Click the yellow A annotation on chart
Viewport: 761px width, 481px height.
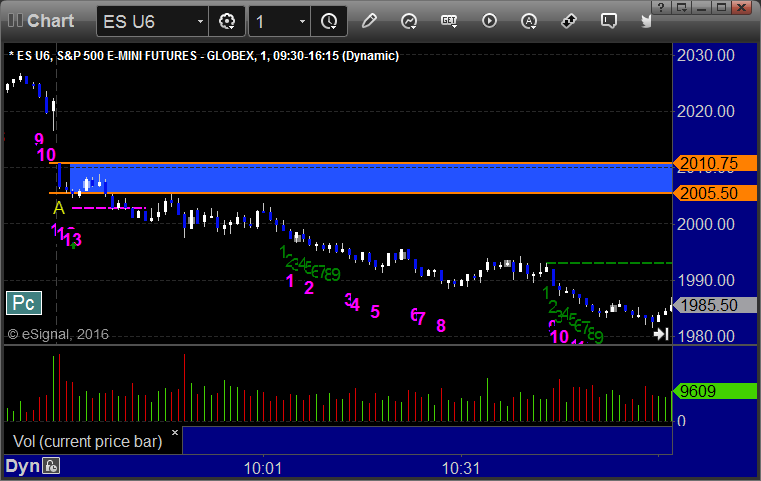[59, 208]
